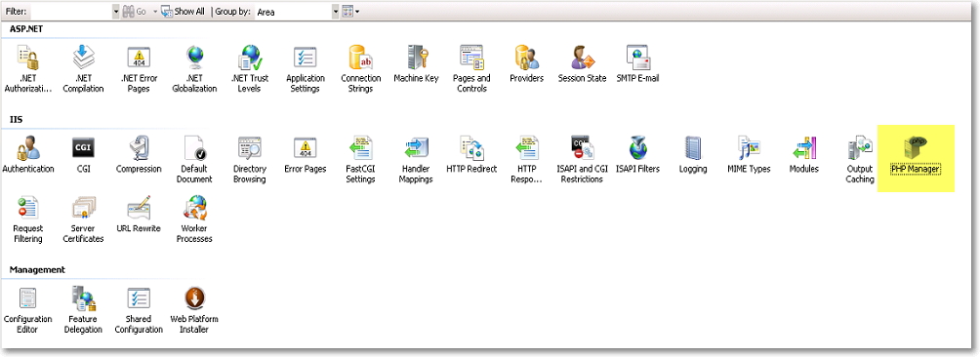Open the Server Certificates feature
Image resolution: width=980 pixels, height=357 pixels.
pyautogui.click(x=83, y=219)
